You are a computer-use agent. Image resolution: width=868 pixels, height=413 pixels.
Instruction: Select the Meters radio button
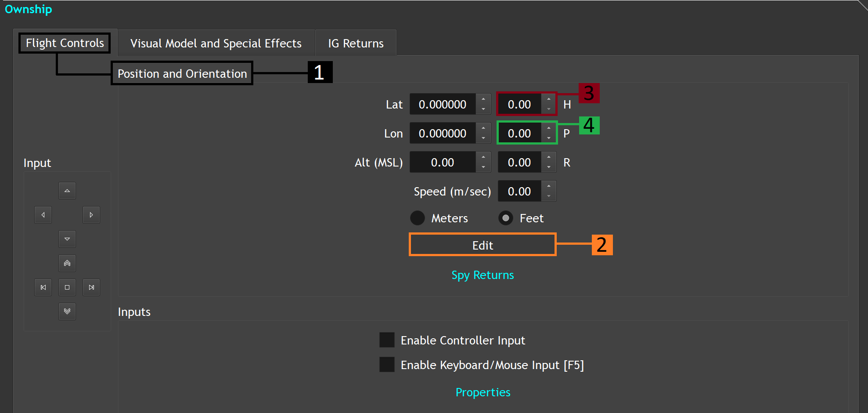pos(418,218)
